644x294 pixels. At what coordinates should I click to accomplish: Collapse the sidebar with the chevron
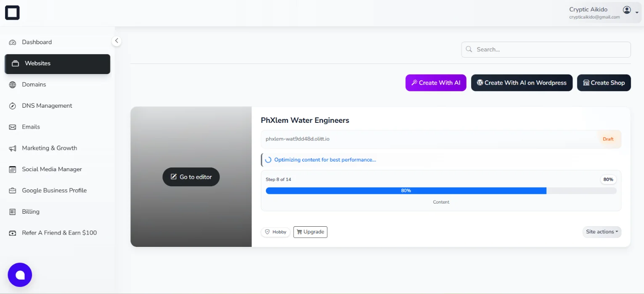click(x=117, y=41)
